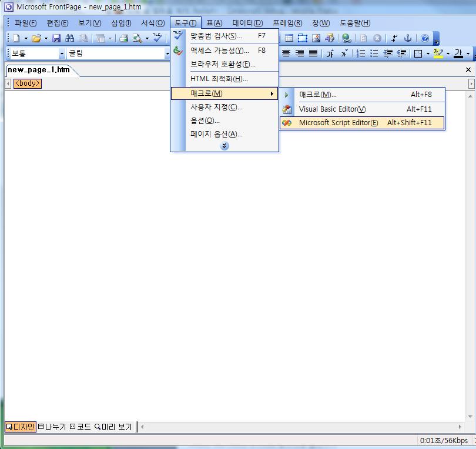The width and height of the screenshot is (476, 449).
Task: Expand the 도구 menu with the double chevron
Action: coord(224,146)
